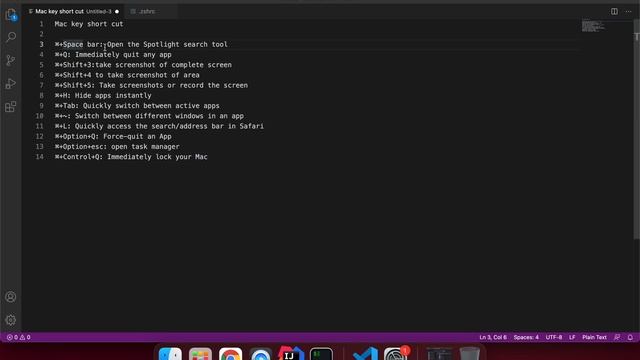Image resolution: width=640 pixels, height=360 pixels.
Task: Open Launchpad from the Dock
Action: coord(200,354)
